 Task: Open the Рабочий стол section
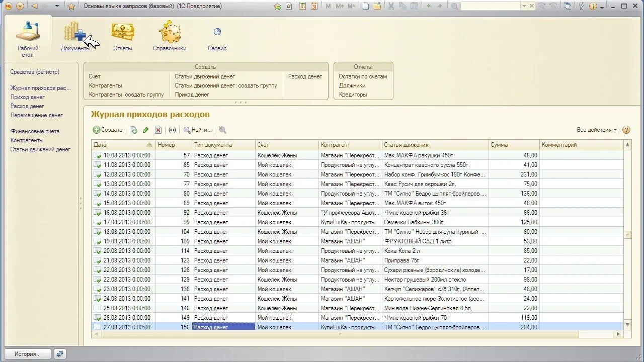coord(28,39)
